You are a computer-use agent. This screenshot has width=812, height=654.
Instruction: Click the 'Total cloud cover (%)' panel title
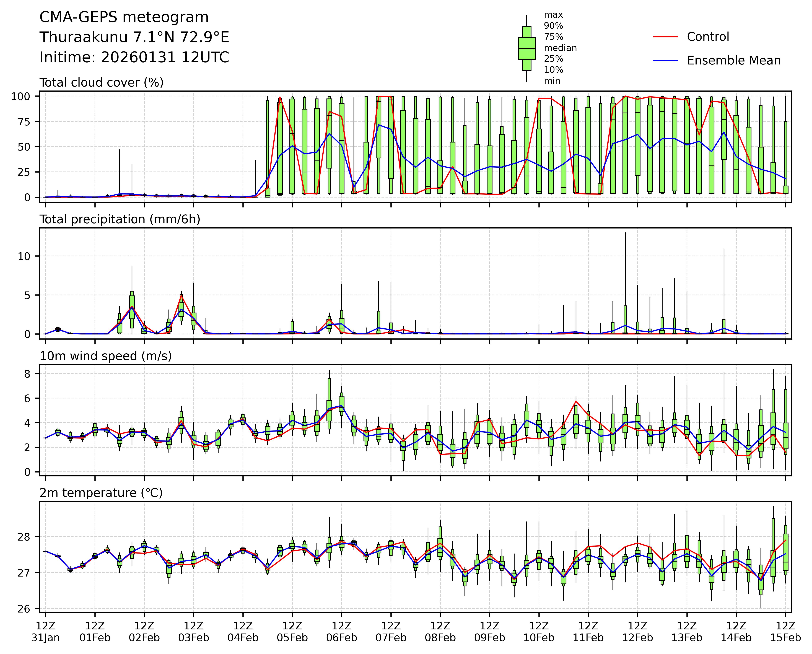101,82
